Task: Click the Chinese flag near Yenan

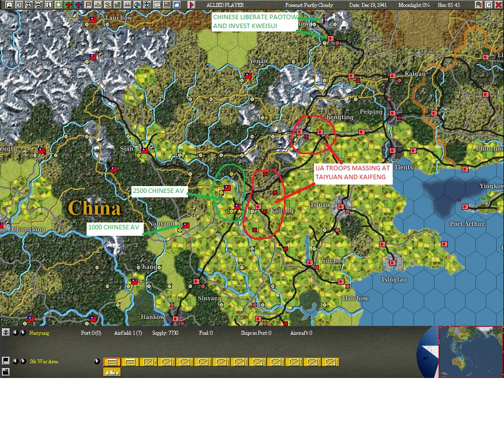Action: [x=248, y=76]
